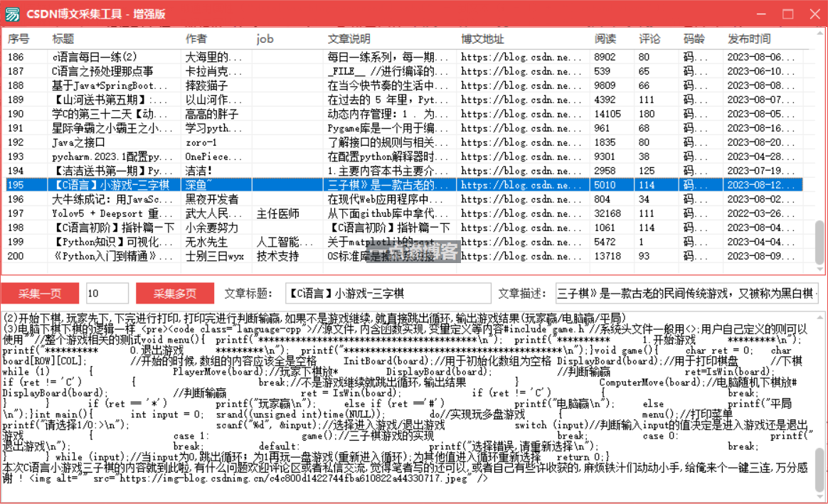The height and width of the screenshot is (504, 828).
Task: Click the 标题 column header
Action: (x=63, y=38)
